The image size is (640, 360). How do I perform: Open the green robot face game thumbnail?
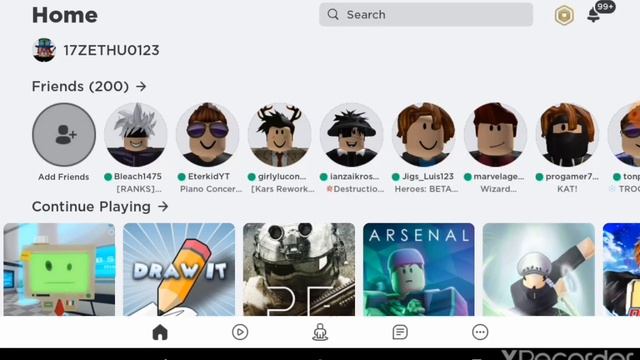click(x=59, y=269)
